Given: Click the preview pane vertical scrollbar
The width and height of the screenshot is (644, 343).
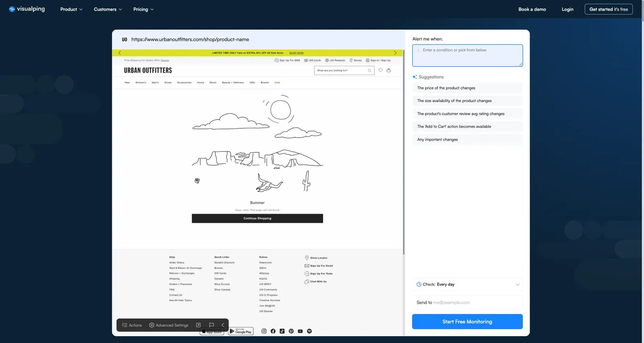Looking at the screenshot, I should tap(403, 152).
